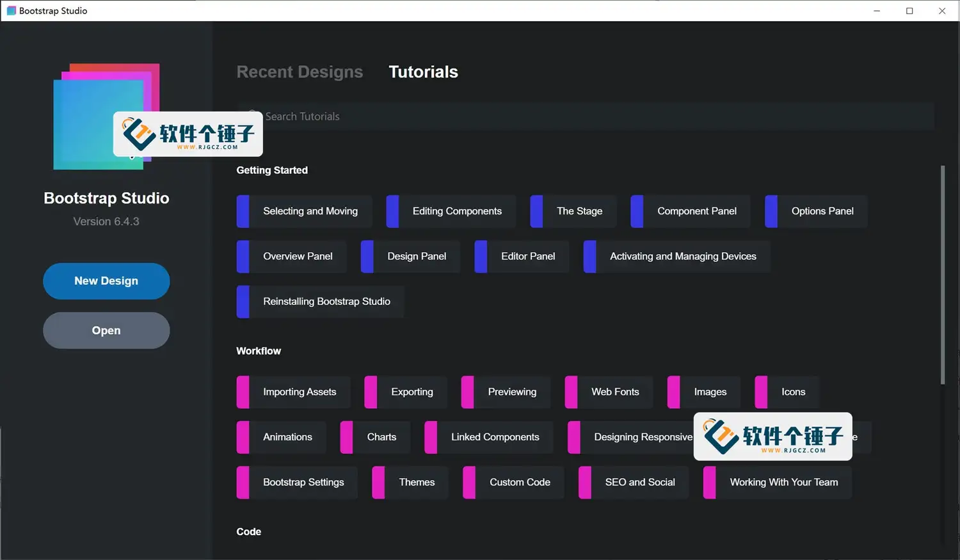
Task: Open the Themes tutorial
Action: click(x=410, y=483)
